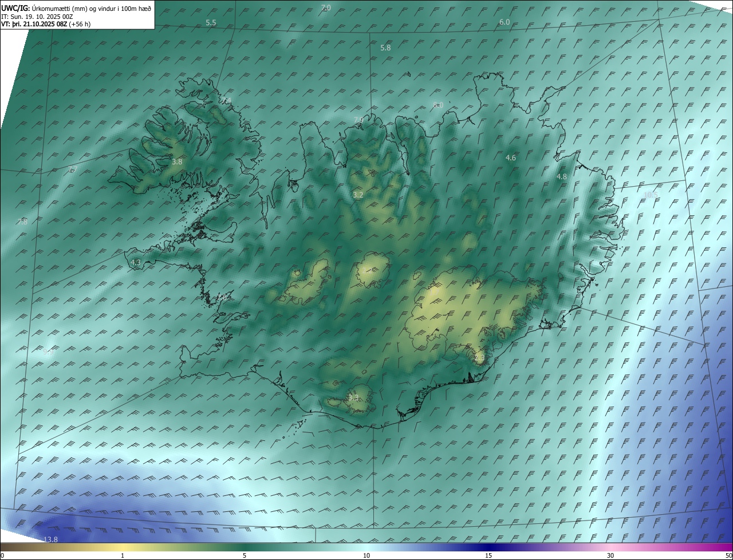Click the 7.7 value label over the western sea

point(72,169)
